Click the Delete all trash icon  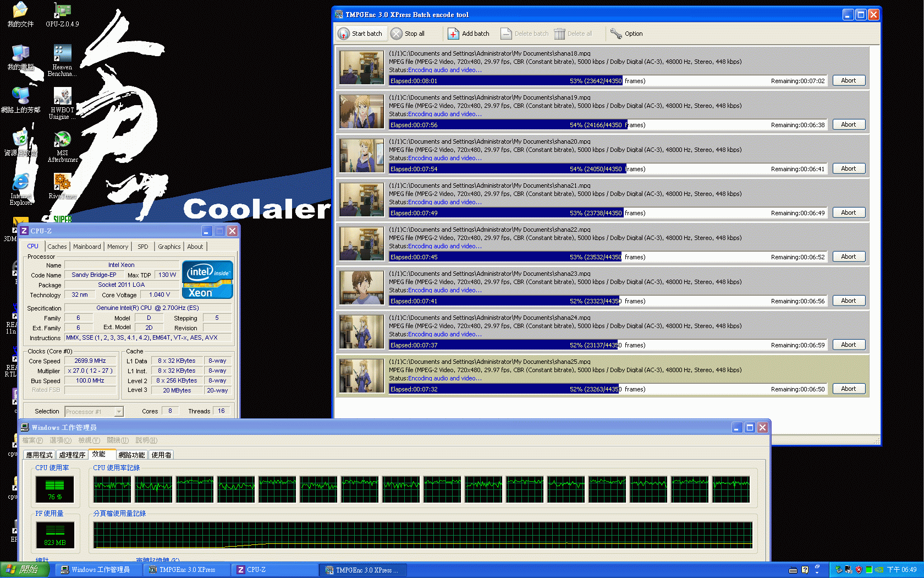tap(559, 34)
